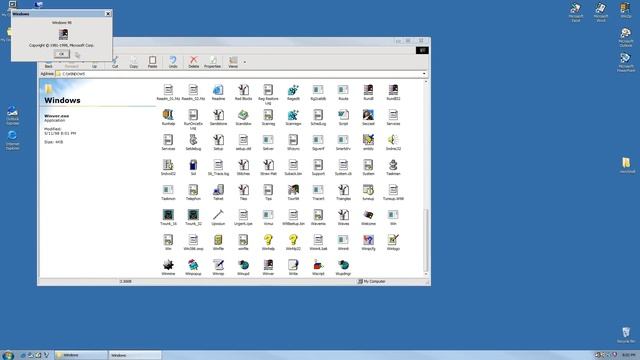Open the Outlook Express desktop icon
This screenshot has height=360, width=640.
(x=12, y=116)
